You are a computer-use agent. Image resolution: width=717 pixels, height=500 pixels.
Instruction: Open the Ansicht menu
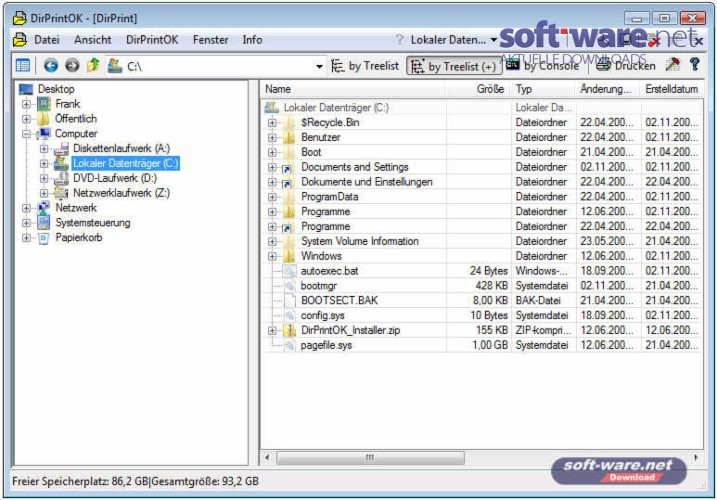[x=93, y=40]
